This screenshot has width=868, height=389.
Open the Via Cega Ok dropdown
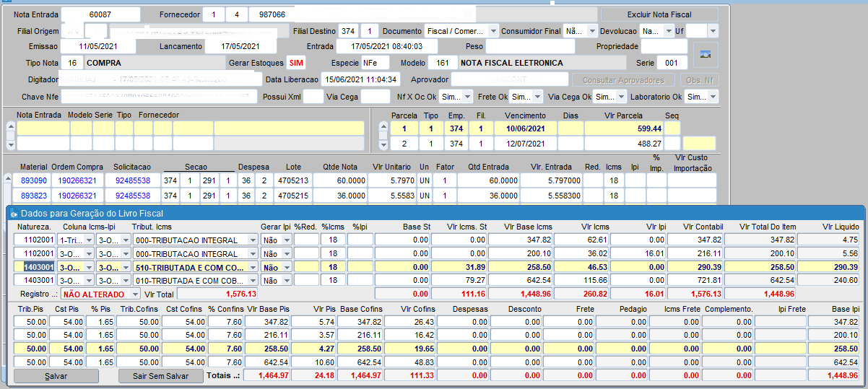(x=622, y=97)
